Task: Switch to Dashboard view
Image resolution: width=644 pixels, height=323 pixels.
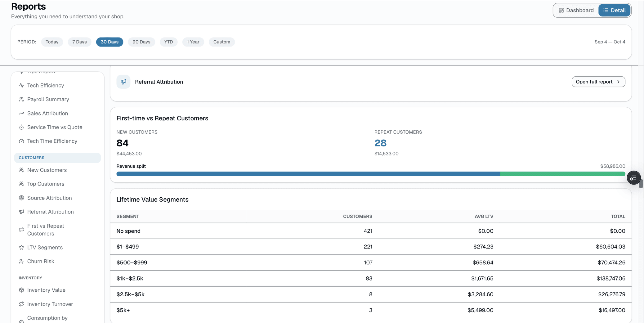Action: tap(576, 10)
